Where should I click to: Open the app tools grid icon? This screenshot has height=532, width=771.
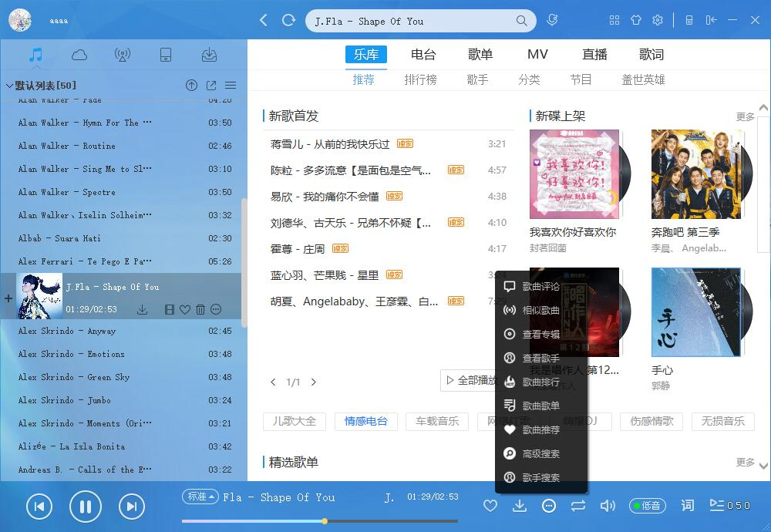(x=614, y=20)
